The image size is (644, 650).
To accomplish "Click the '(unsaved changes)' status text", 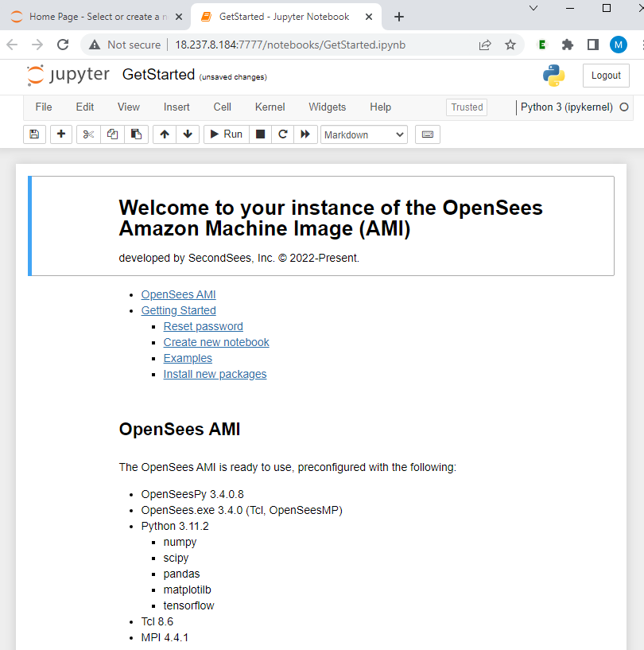I will pos(233,77).
